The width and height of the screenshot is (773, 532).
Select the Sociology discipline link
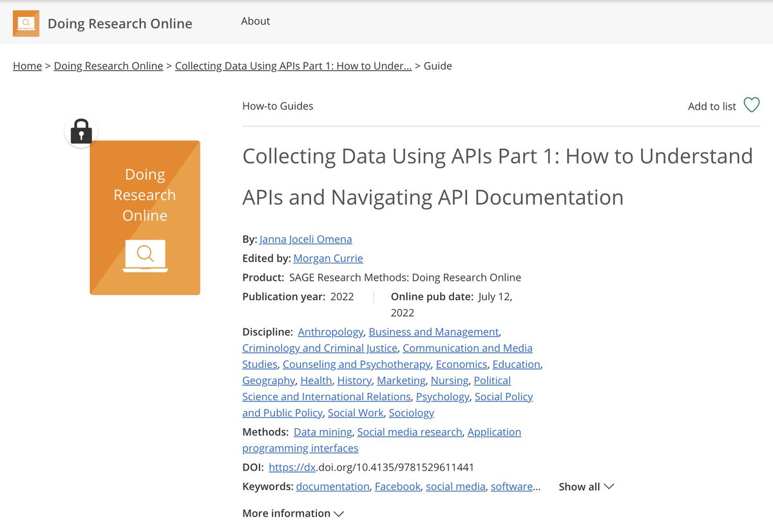pyautogui.click(x=412, y=413)
